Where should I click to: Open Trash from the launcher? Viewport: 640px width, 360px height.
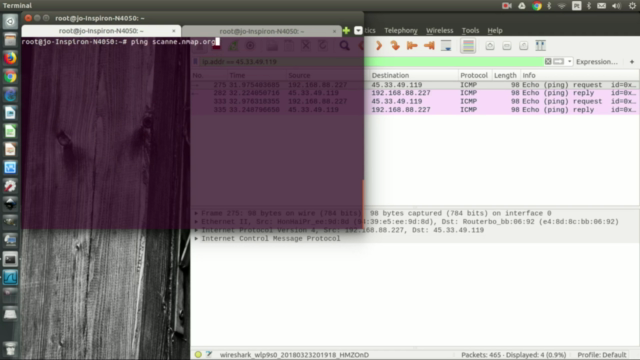pyautogui.click(x=10, y=348)
